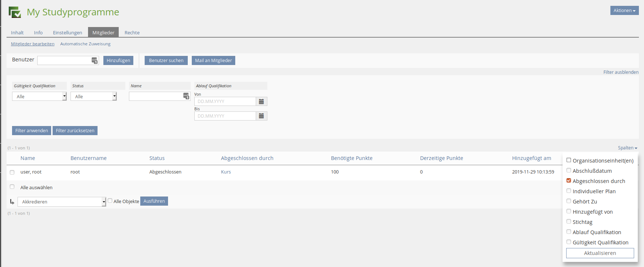Open calendar picker for Von date
644x267 pixels.
(261, 102)
